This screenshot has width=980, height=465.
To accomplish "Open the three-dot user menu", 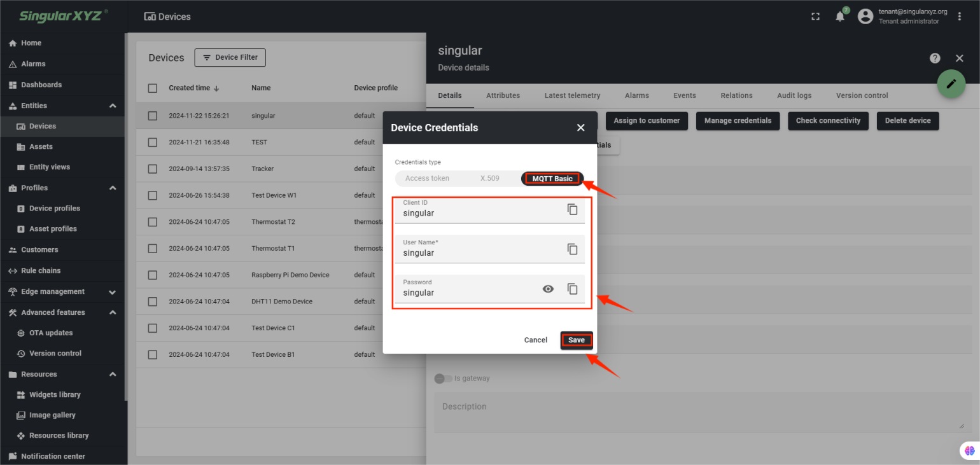I will pyautogui.click(x=960, y=17).
